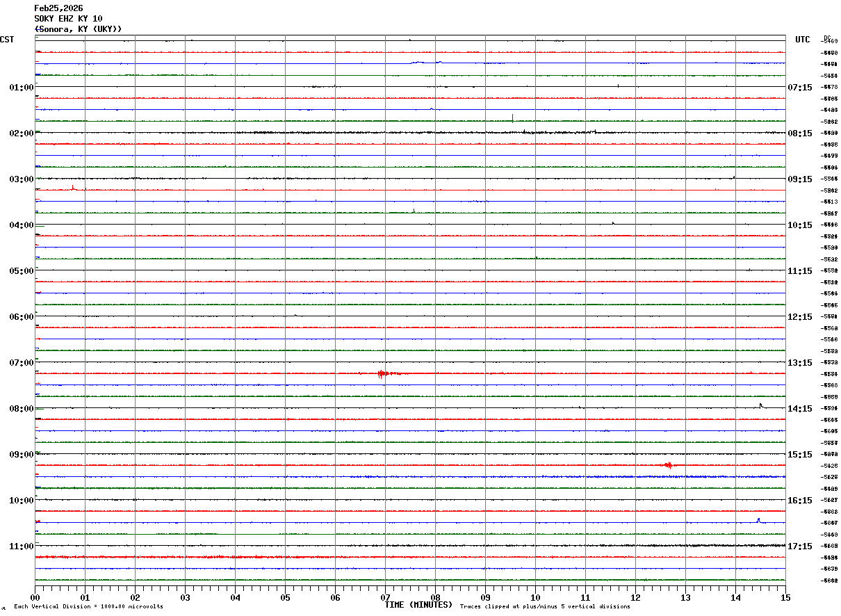This screenshot has height=616, width=841.
Task: Click the red burst near minute 12.7
Action: click(668, 465)
